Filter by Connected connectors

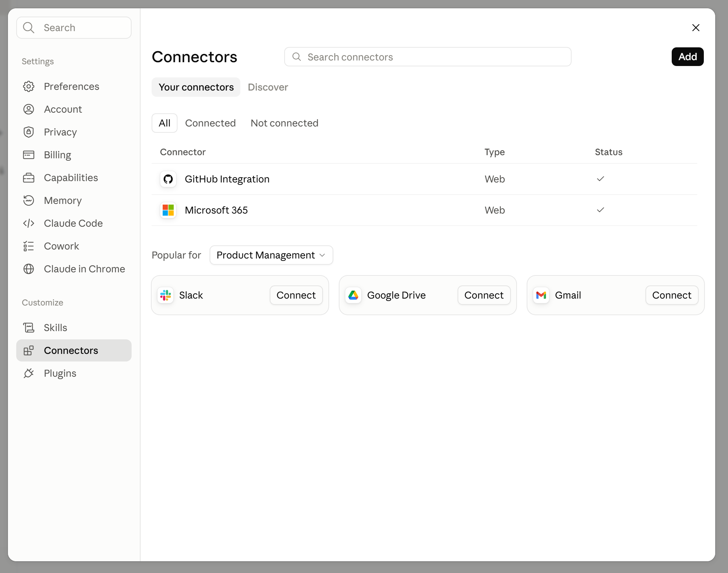pos(210,123)
